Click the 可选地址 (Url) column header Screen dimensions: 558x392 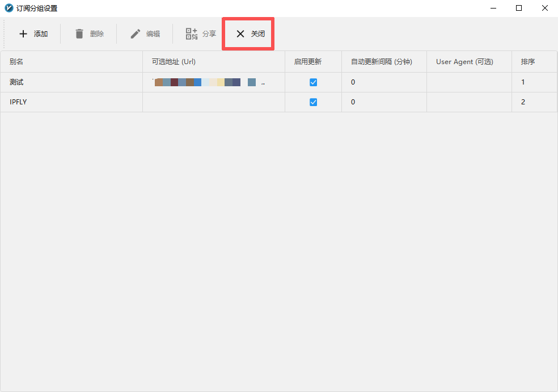tap(174, 62)
